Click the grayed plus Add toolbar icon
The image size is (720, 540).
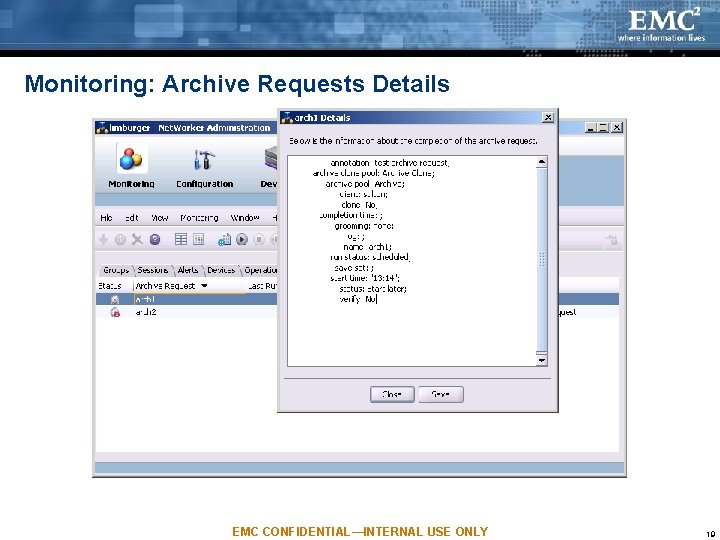click(103, 239)
